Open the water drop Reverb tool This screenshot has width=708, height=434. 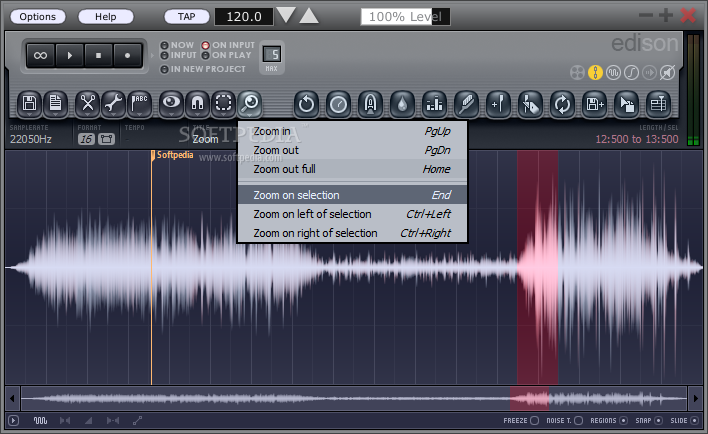(402, 104)
